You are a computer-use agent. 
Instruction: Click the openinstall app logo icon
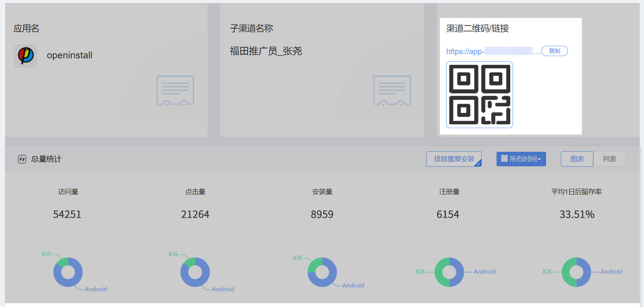26,56
